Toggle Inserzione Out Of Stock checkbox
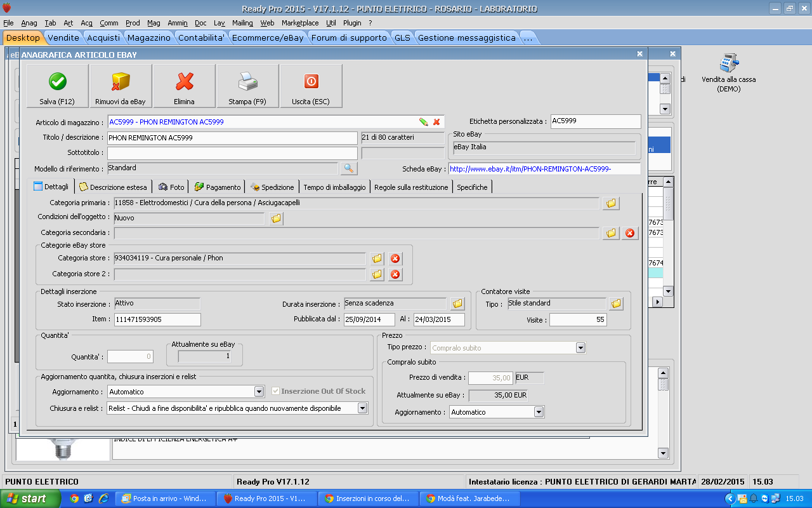Screen dimensions: 812x508 (276, 391)
